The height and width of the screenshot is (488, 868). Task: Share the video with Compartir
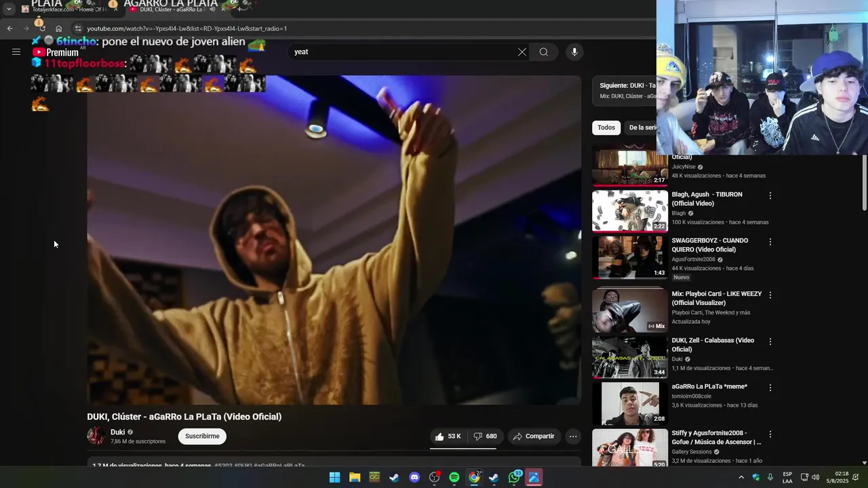[534, 436]
